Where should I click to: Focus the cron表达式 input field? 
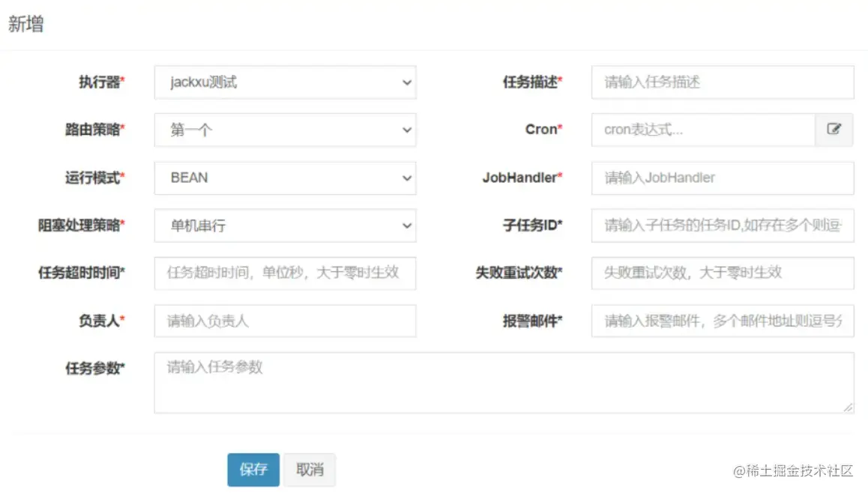704,130
